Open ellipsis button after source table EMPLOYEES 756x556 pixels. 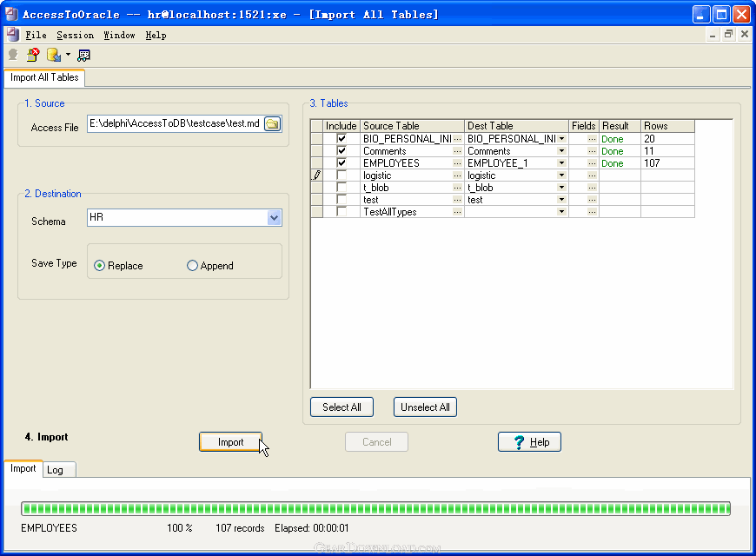[x=458, y=163]
